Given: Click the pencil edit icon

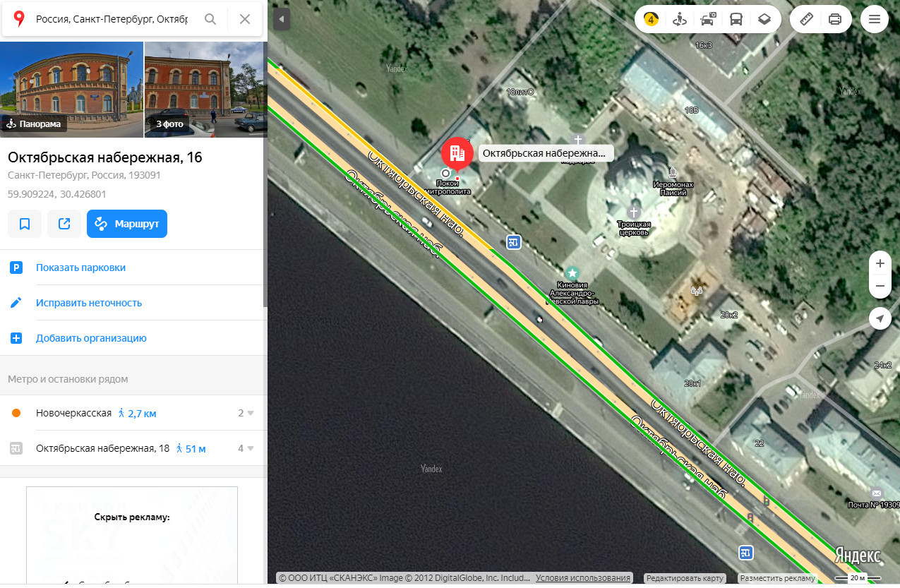Looking at the screenshot, I should click(16, 303).
